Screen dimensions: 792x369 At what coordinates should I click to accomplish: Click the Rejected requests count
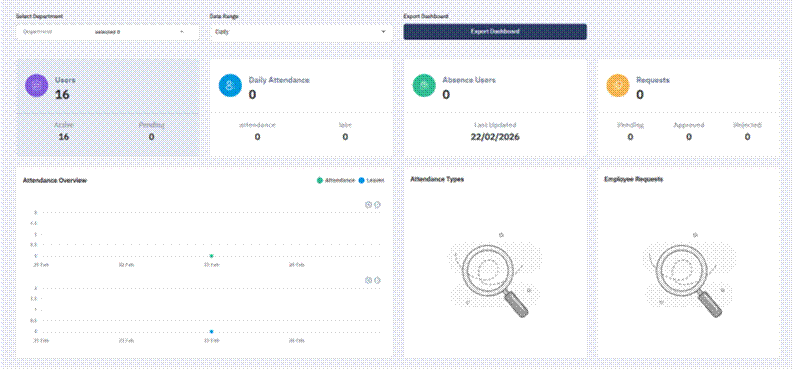tap(748, 137)
